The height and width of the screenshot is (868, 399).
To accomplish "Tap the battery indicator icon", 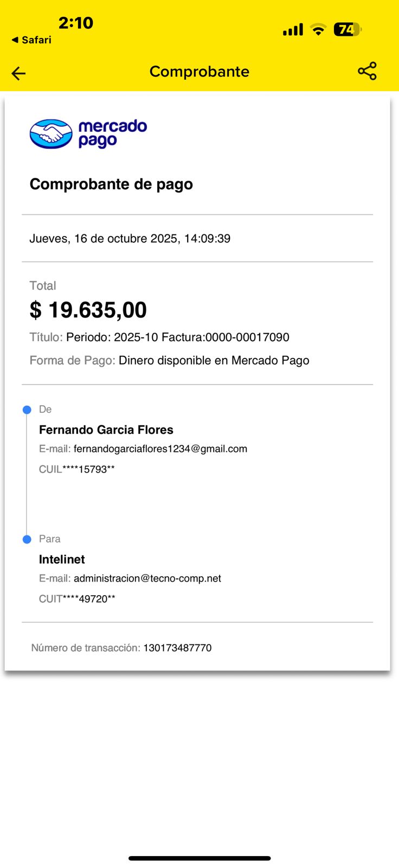I will (347, 29).
